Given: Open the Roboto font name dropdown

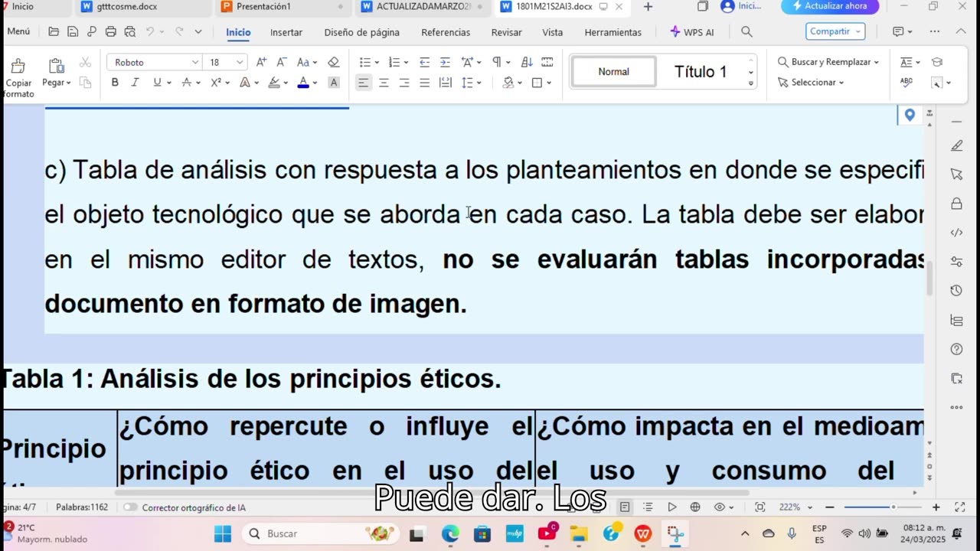Looking at the screenshot, I should pyautogui.click(x=194, y=62).
